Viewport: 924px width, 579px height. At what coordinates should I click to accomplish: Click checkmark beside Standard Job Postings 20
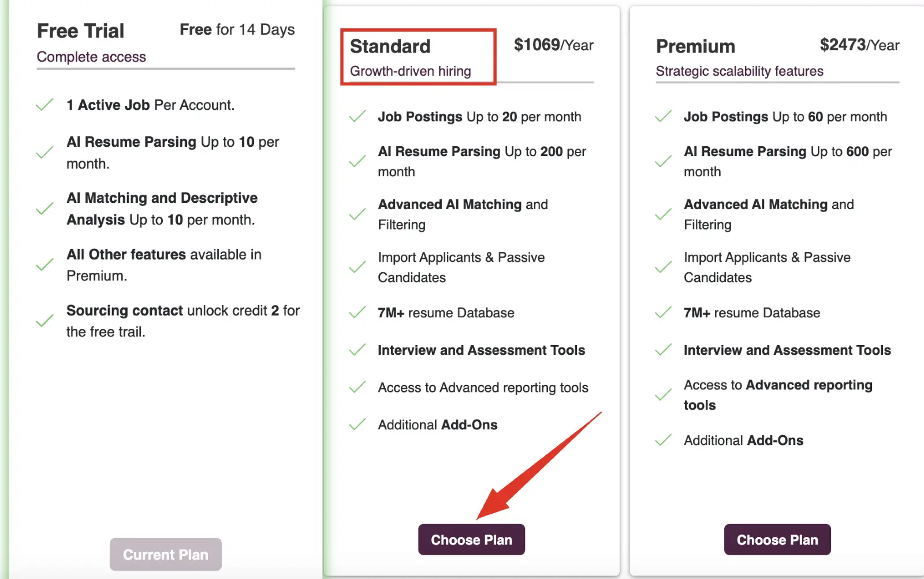357,116
